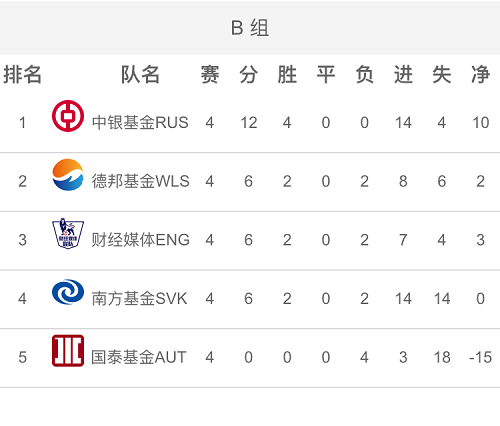
Task: Click the -15 goal difference cell
Action: (480, 357)
